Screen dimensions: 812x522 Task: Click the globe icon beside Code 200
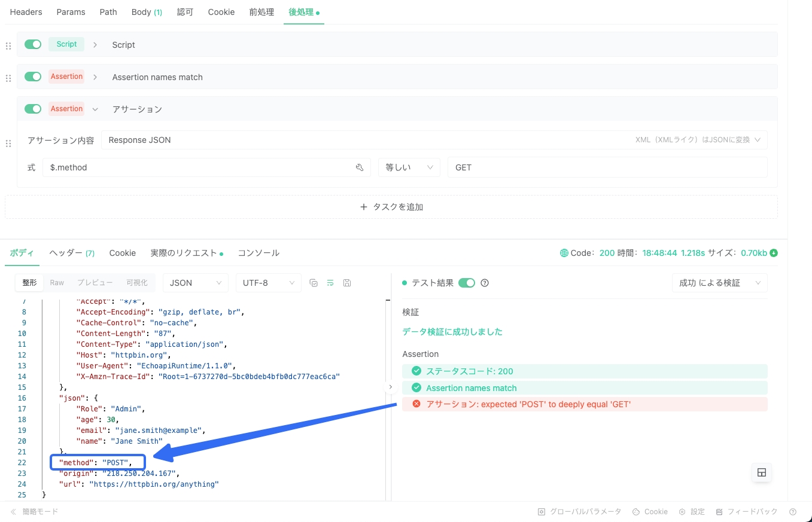[x=564, y=253]
